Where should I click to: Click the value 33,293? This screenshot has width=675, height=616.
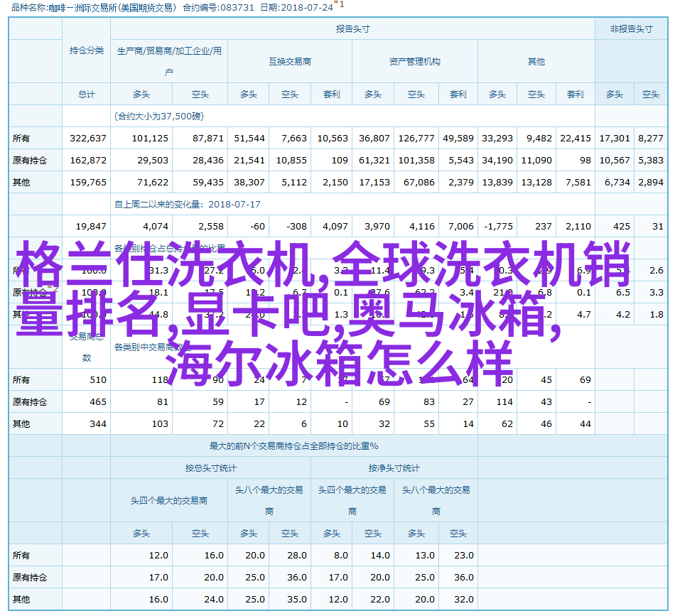pos(497,138)
